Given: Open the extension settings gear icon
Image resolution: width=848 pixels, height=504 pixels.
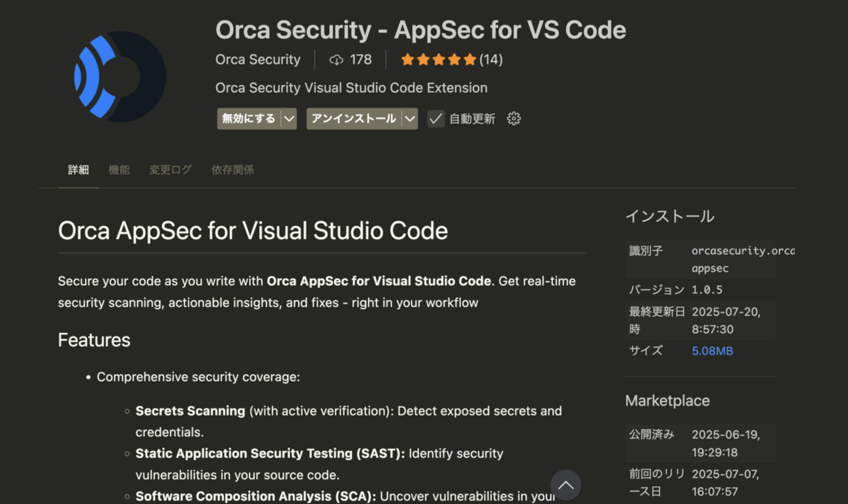Looking at the screenshot, I should 514,119.
